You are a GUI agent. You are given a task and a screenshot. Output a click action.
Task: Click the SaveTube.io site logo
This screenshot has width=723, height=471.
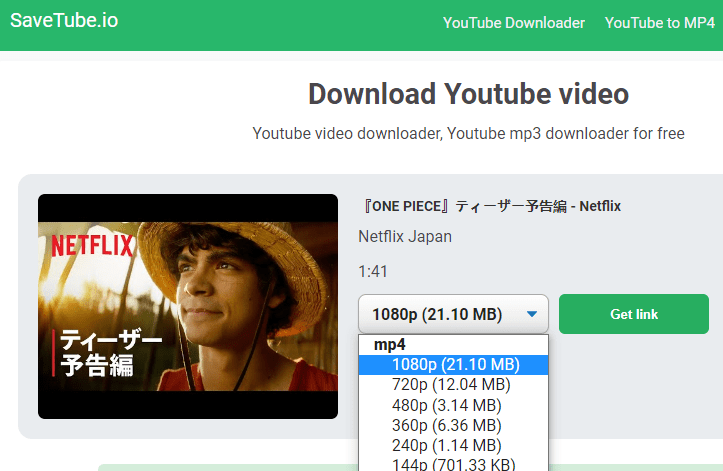(64, 21)
